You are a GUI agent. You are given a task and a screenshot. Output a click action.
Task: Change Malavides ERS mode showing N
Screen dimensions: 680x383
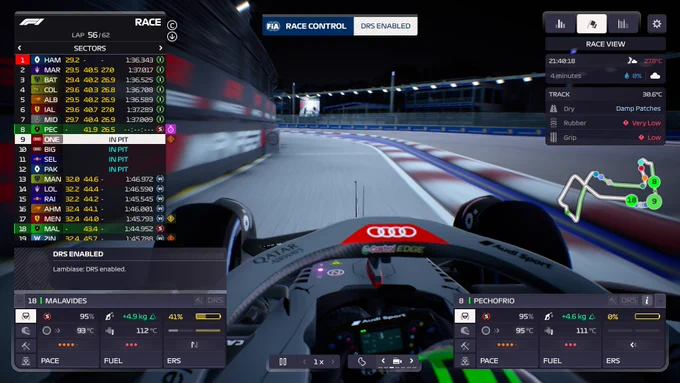[x=194, y=345]
